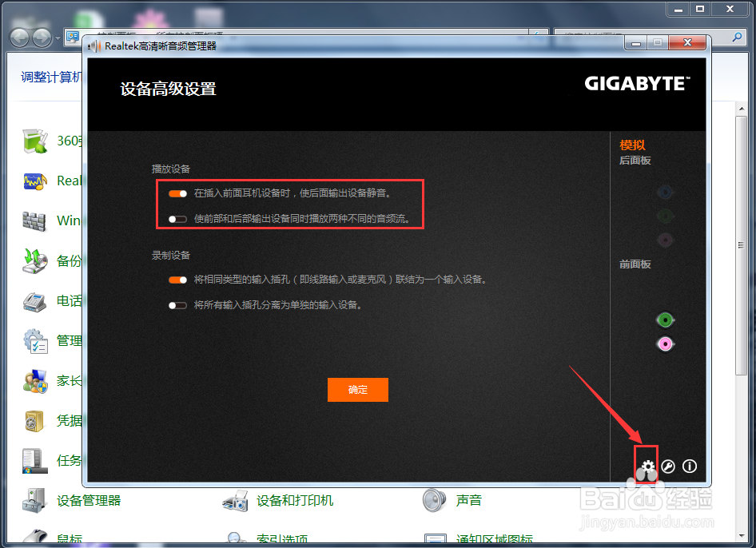Open 设备管理器 in Control Panel

[89, 501]
